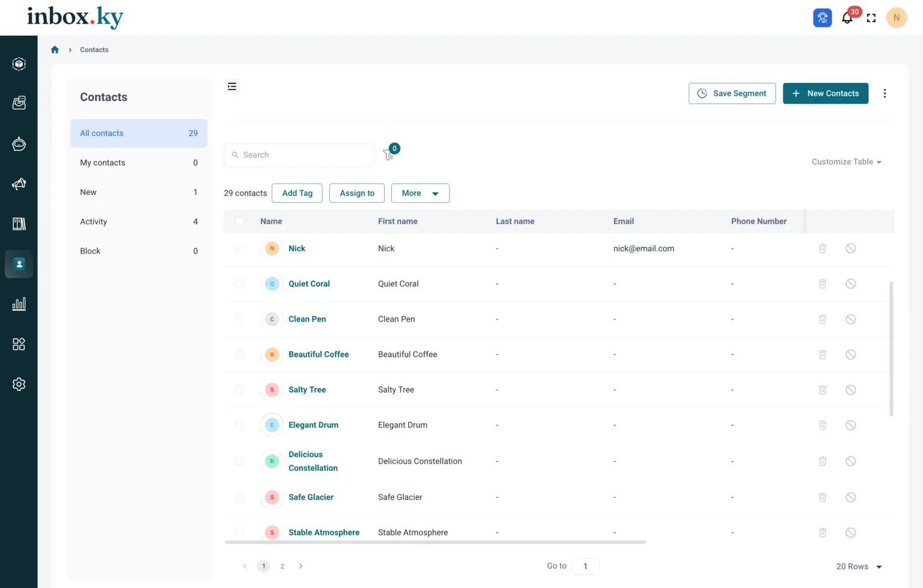This screenshot has height=588, width=923.
Task: Select the All contacts segment
Action: 138,133
